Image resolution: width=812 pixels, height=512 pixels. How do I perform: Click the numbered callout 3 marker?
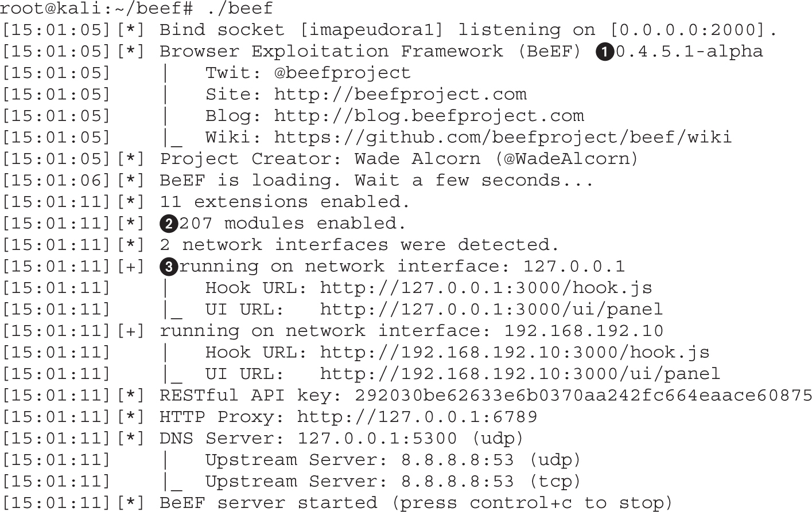[168, 267]
